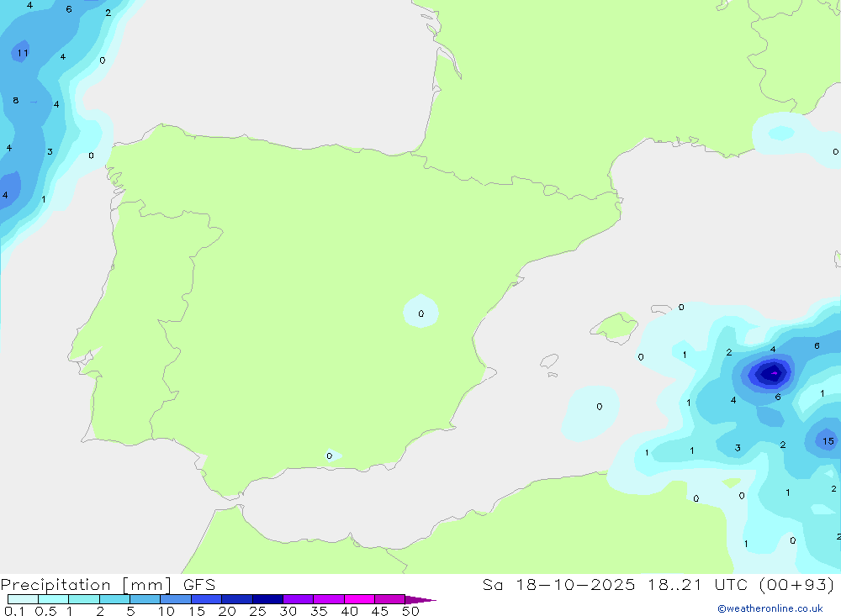The width and height of the screenshot is (841, 616).
Task: Click Mallorca island on the map
Action: pyautogui.click(x=615, y=327)
